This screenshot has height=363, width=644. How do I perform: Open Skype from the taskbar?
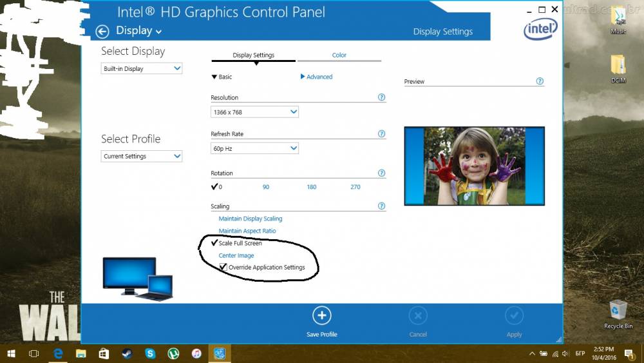[x=150, y=353]
